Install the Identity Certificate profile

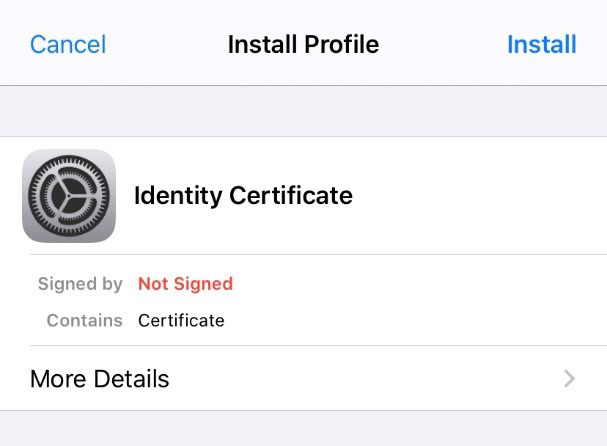[x=542, y=44]
